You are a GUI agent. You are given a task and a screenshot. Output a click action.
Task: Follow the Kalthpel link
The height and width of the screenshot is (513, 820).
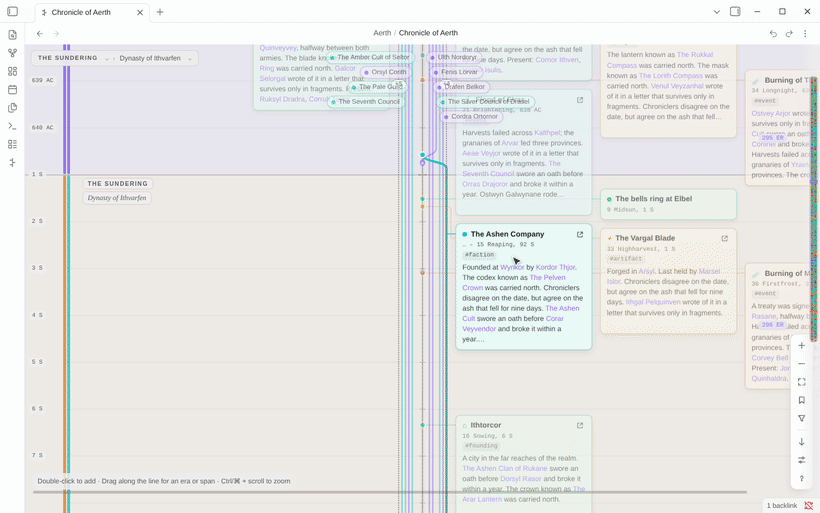pyautogui.click(x=547, y=133)
